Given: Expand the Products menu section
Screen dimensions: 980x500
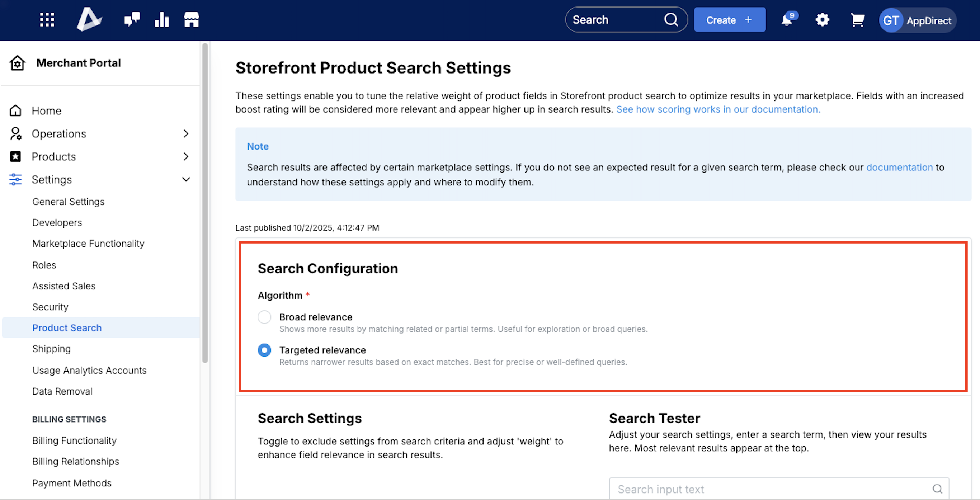Looking at the screenshot, I should [186, 156].
